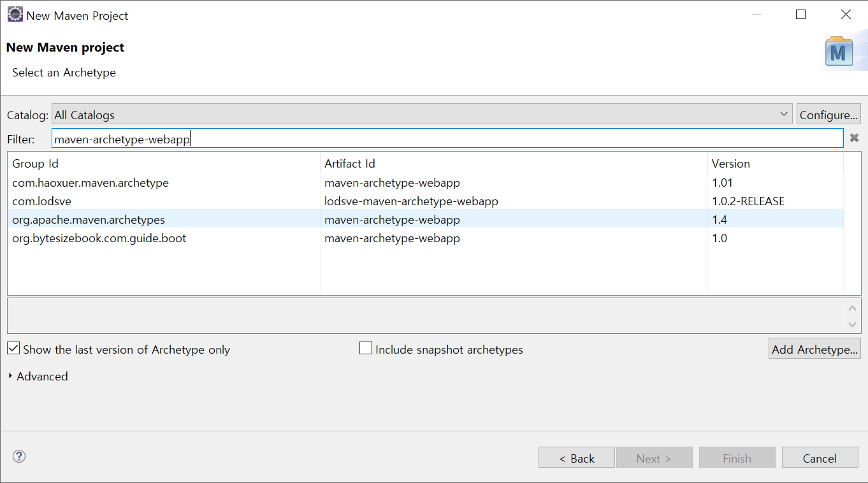Sort by the Group Id column header

tap(164, 164)
